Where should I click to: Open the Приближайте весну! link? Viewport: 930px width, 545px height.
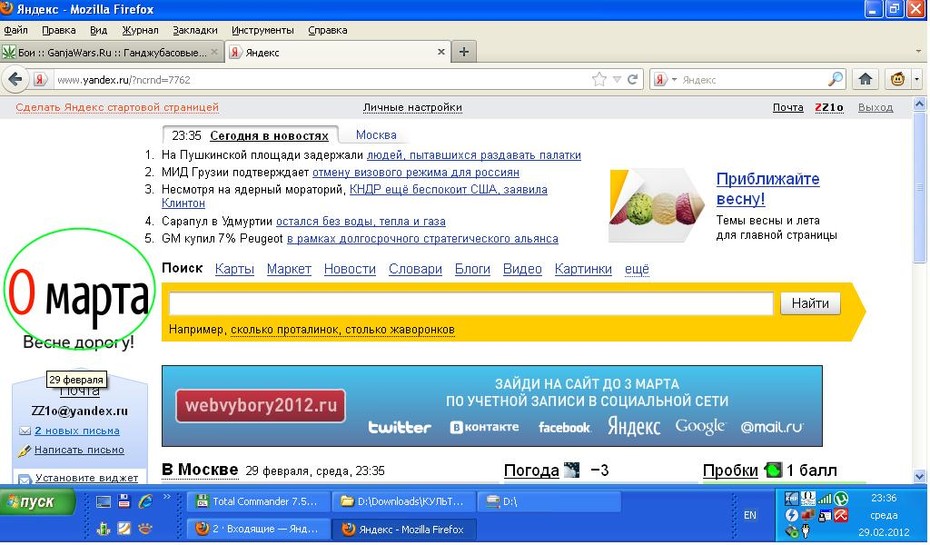767,189
